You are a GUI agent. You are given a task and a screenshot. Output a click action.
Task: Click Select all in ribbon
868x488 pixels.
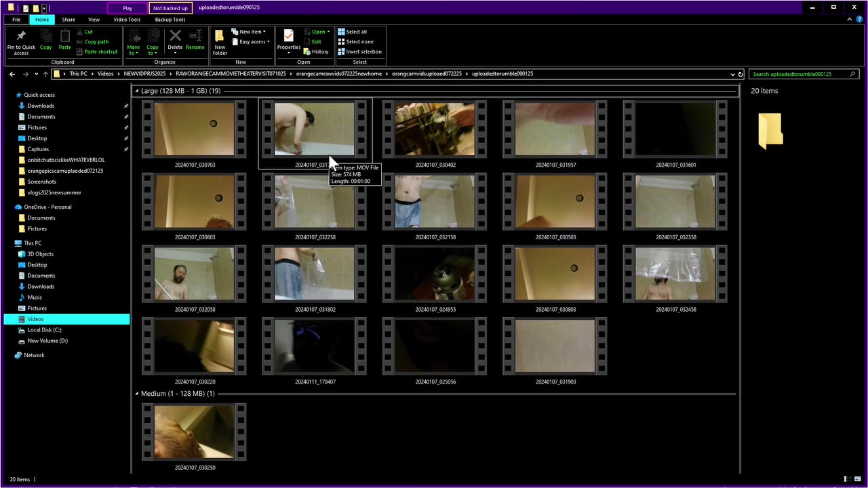352,32
